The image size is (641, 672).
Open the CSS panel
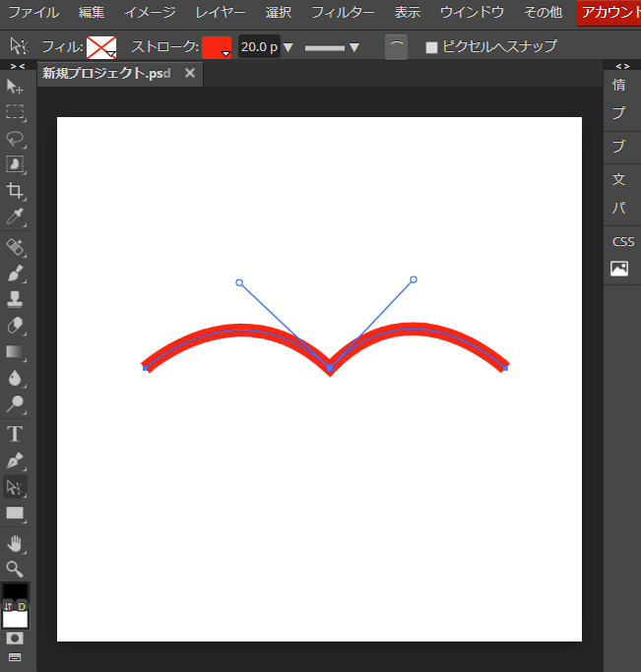[623, 242]
